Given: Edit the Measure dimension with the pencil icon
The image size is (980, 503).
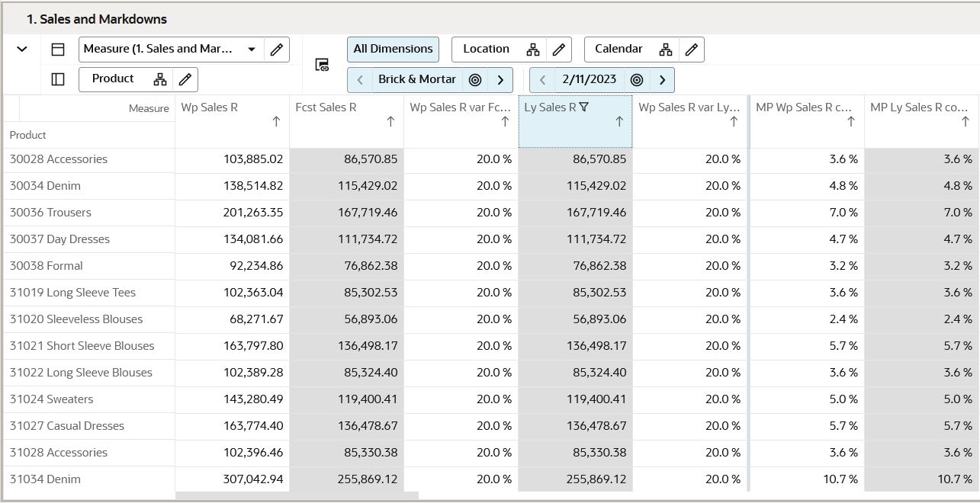Looking at the screenshot, I should [276, 49].
